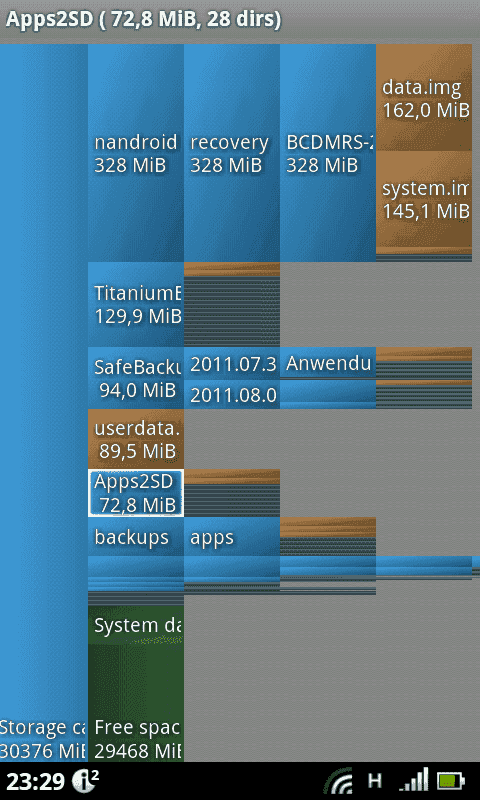The image size is (480, 800).
Task: Open the apps folder block
Action: 232,537
